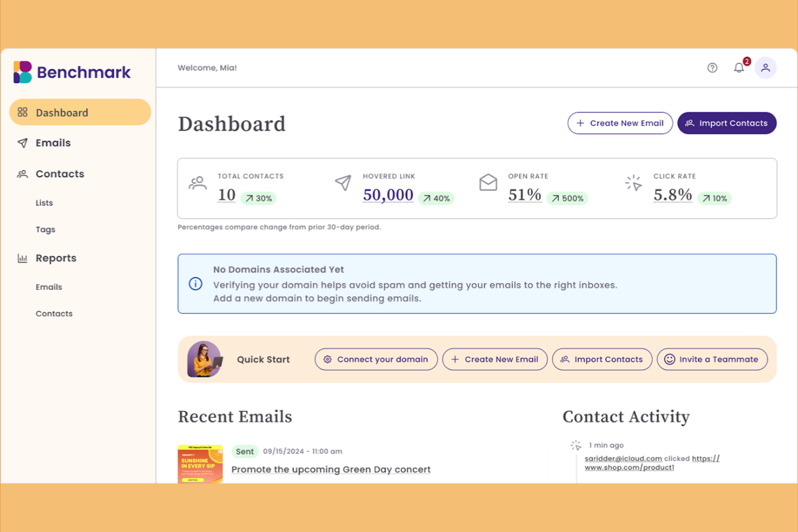
Task: Click the Dashboard grid icon in sidebar
Action: [x=22, y=112]
